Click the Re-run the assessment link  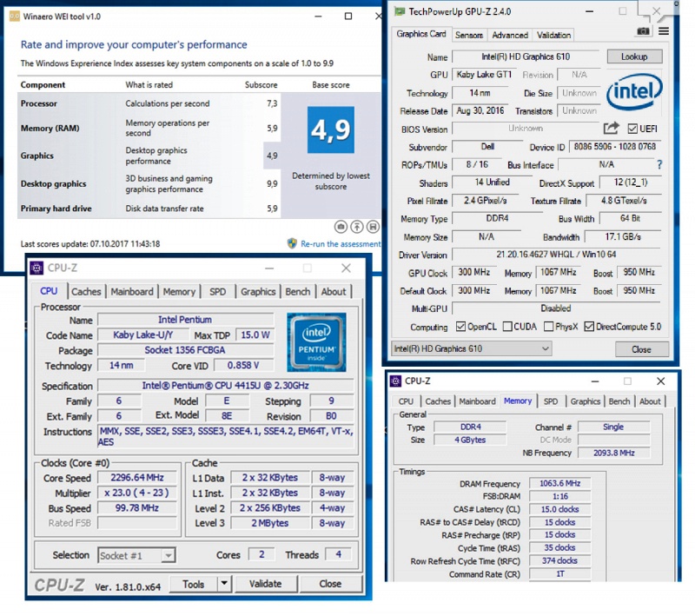coord(341,244)
